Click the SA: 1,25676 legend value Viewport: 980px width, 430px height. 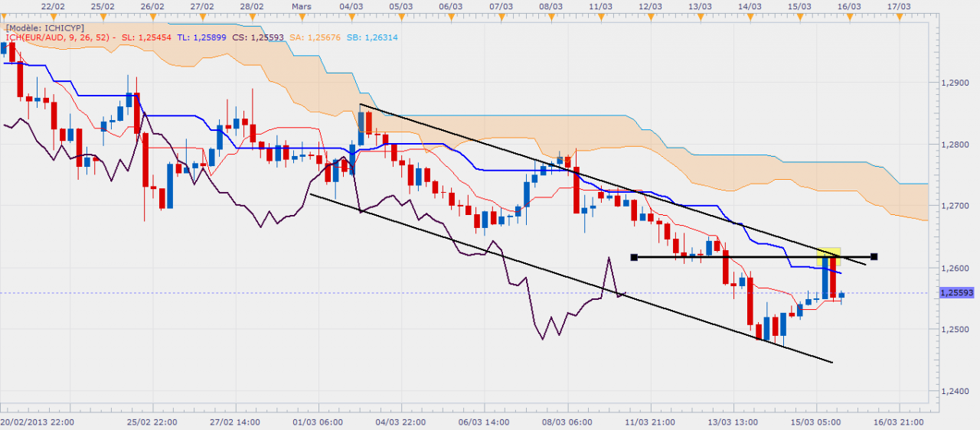pyautogui.click(x=314, y=37)
